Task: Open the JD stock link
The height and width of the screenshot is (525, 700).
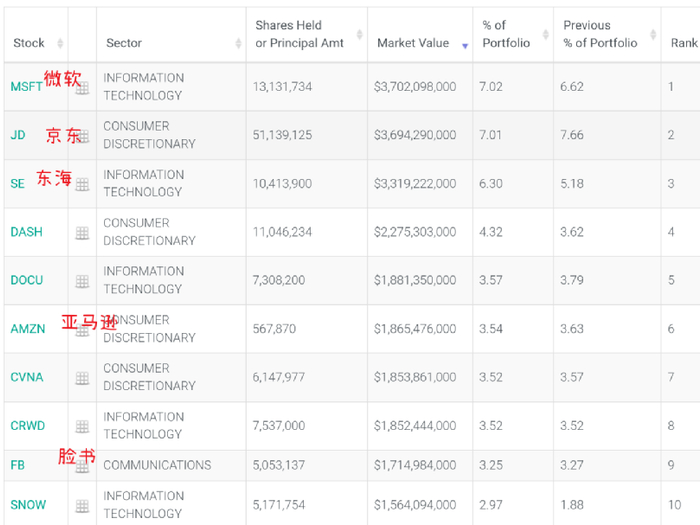Action: tap(18, 135)
